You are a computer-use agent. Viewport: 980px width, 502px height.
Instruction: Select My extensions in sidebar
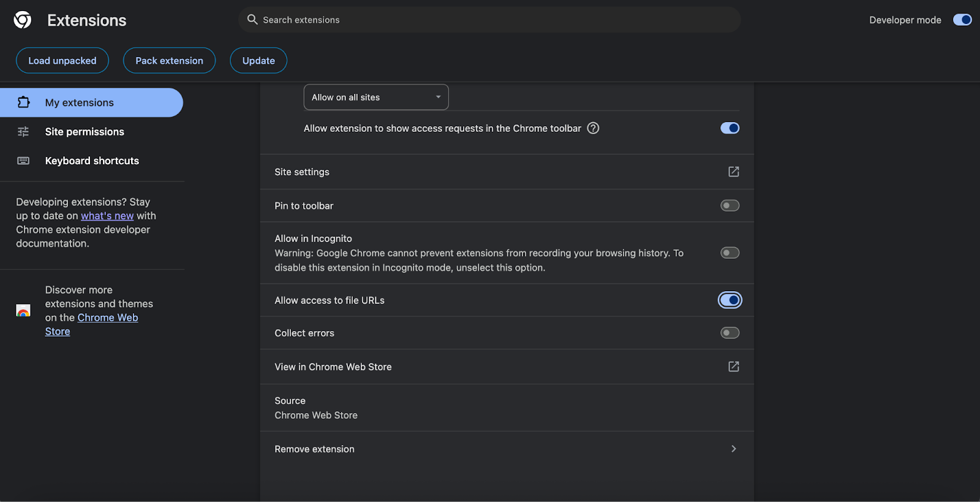tap(91, 102)
